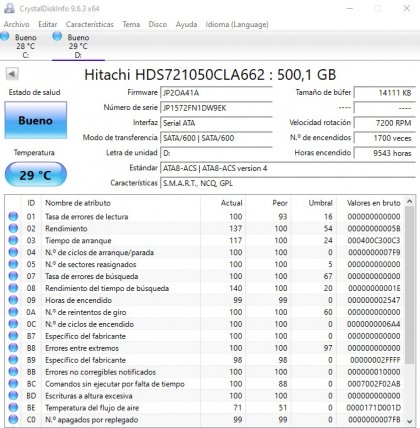Click status icon for ciclos de arranque/parada
The image size is (420, 428).
pos(13,252)
